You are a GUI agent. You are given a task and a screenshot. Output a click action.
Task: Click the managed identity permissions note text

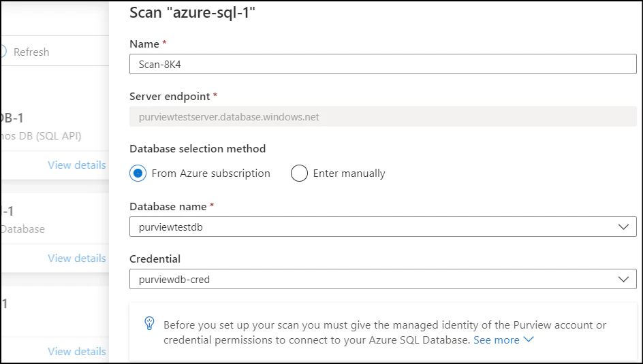[385, 333]
